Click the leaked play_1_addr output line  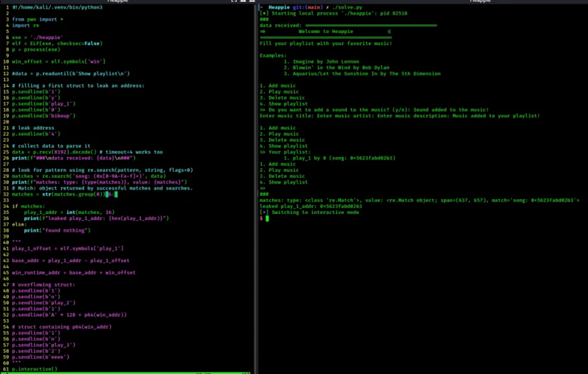pyautogui.click(x=310, y=206)
